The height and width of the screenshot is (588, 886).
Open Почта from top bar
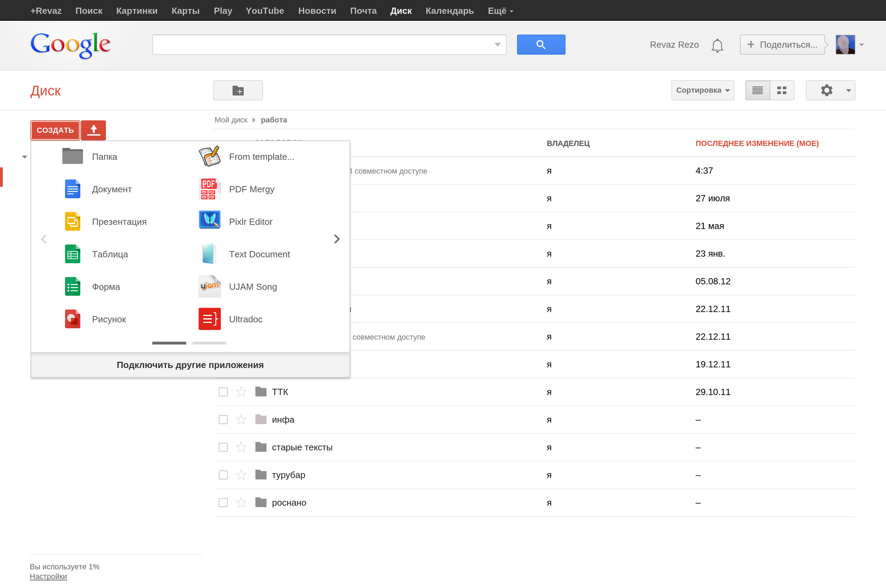[363, 11]
